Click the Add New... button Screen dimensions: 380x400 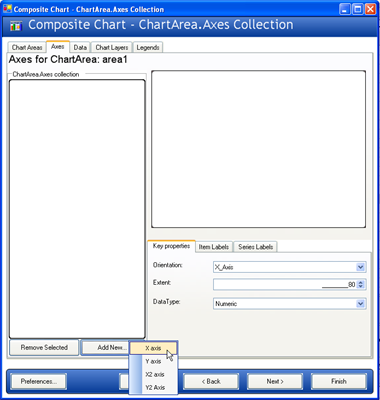pyautogui.click(x=105, y=348)
